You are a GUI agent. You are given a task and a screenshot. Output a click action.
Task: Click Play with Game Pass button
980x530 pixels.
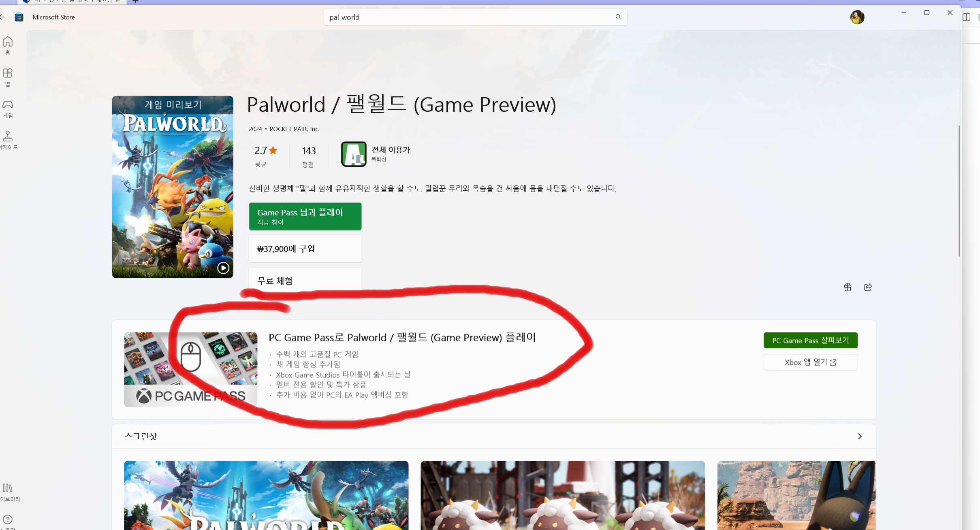(x=305, y=217)
